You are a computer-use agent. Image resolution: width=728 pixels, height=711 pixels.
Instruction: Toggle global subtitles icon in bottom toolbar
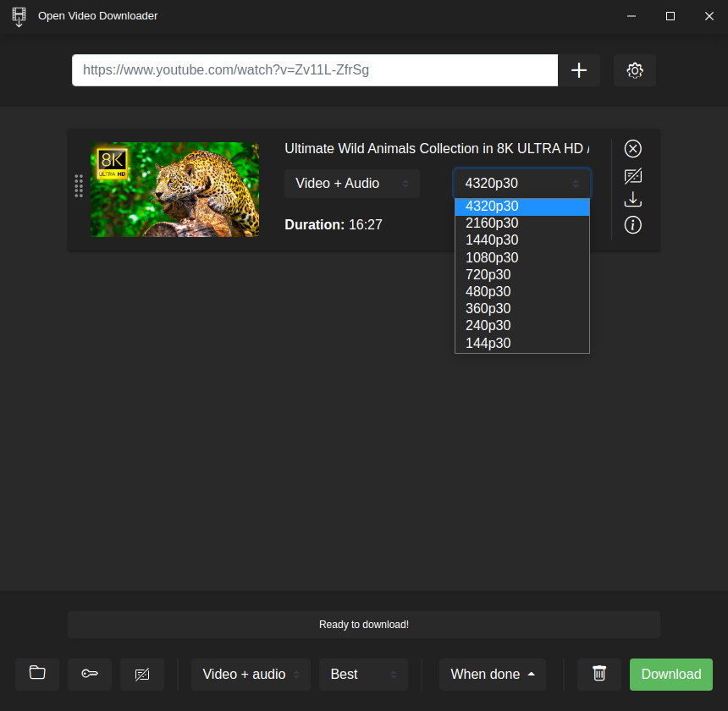(x=142, y=674)
